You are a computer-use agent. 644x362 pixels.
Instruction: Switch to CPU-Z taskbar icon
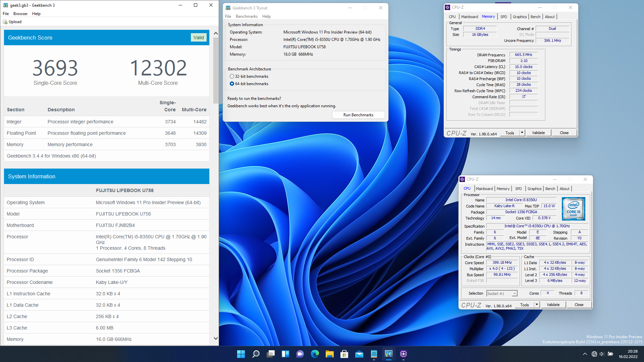[404, 354]
